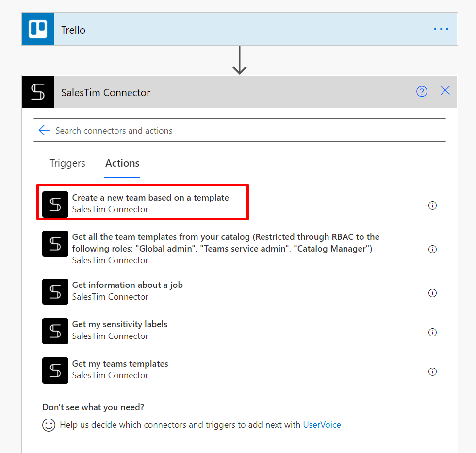Open help for SalesTim Connector
476x453 pixels.
[422, 91]
